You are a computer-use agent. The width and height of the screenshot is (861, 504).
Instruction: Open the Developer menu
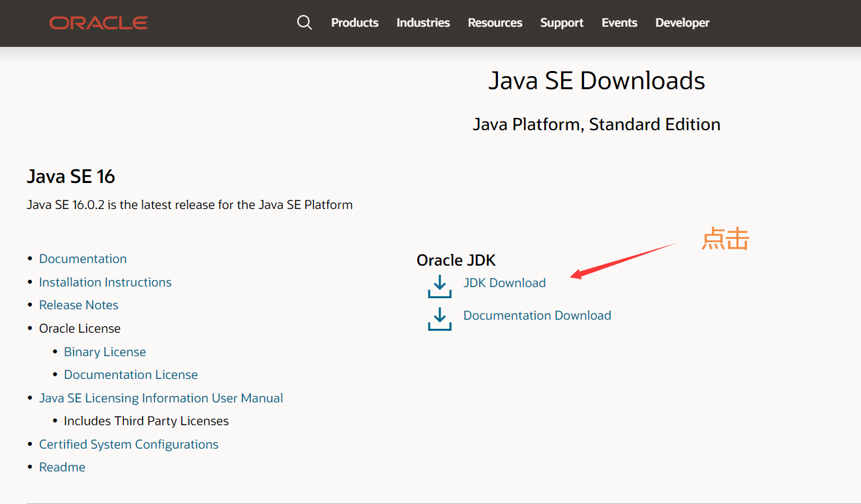click(682, 22)
